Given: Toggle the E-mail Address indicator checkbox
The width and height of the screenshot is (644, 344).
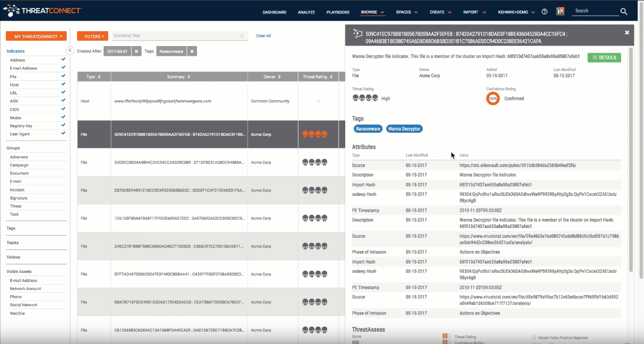Looking at the screenshot, I should tap(63, 67).
